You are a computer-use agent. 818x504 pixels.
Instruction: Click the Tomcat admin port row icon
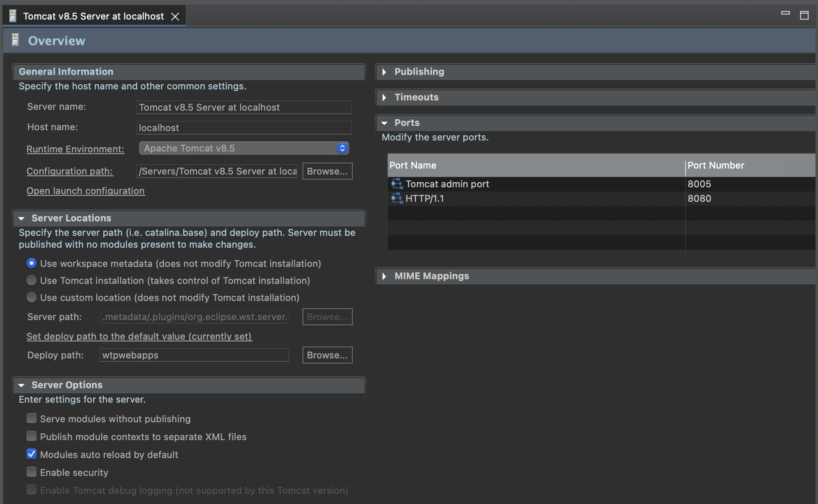tap(397, 184)
